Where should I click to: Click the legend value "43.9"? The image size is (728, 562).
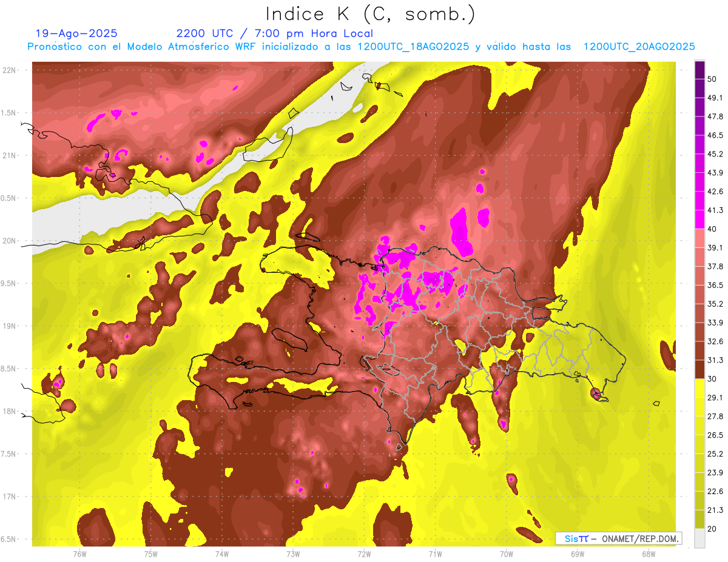(716, 173)
